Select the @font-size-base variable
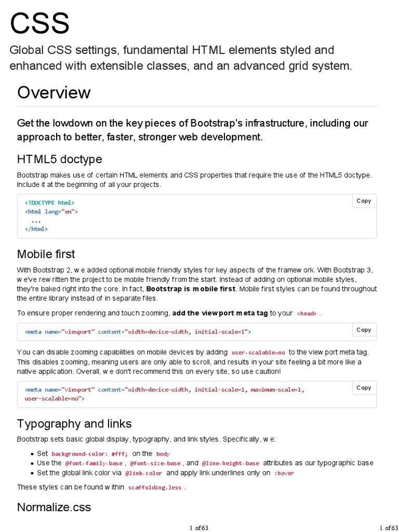This screenshot has height=532, width=399. click(155, 463)
